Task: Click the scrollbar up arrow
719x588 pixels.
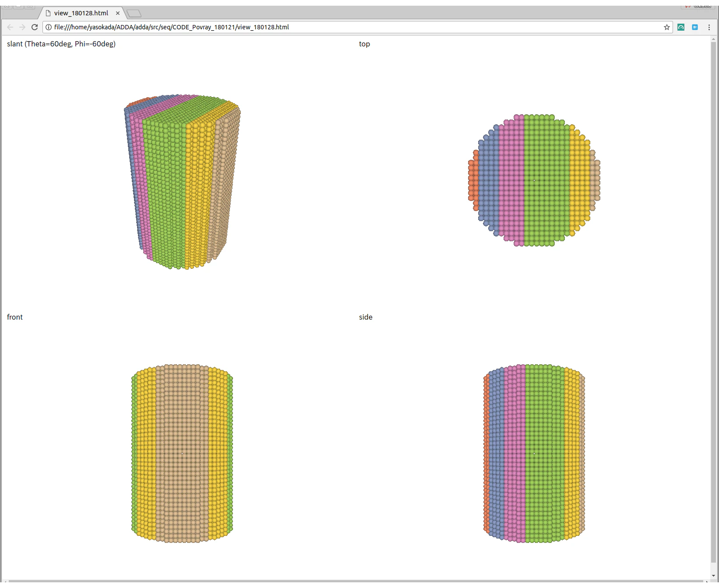Action: click(x=713, y=39)
